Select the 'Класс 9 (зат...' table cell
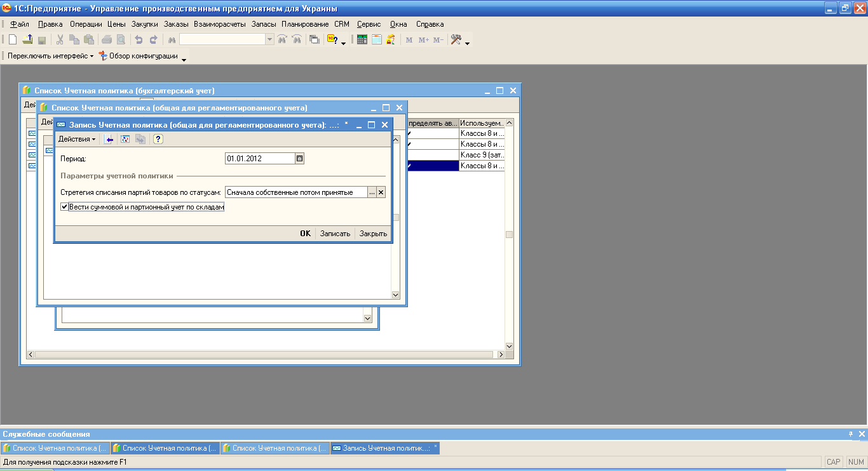Image resolution: width=868 pixels, height=471 pixels. tap(482, 155)
